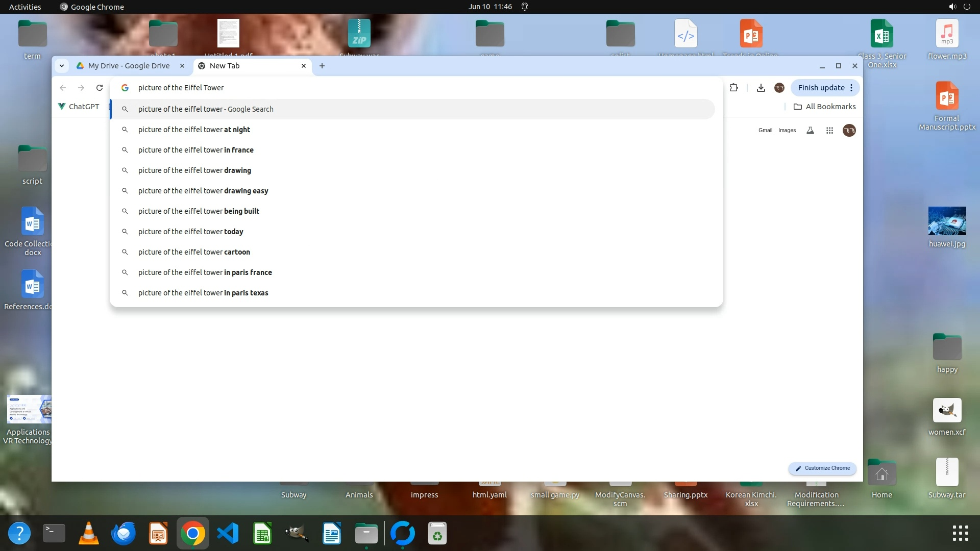Click the Finish update button
The height and width of the screenshot is (551, 980).
pos(821,88)
